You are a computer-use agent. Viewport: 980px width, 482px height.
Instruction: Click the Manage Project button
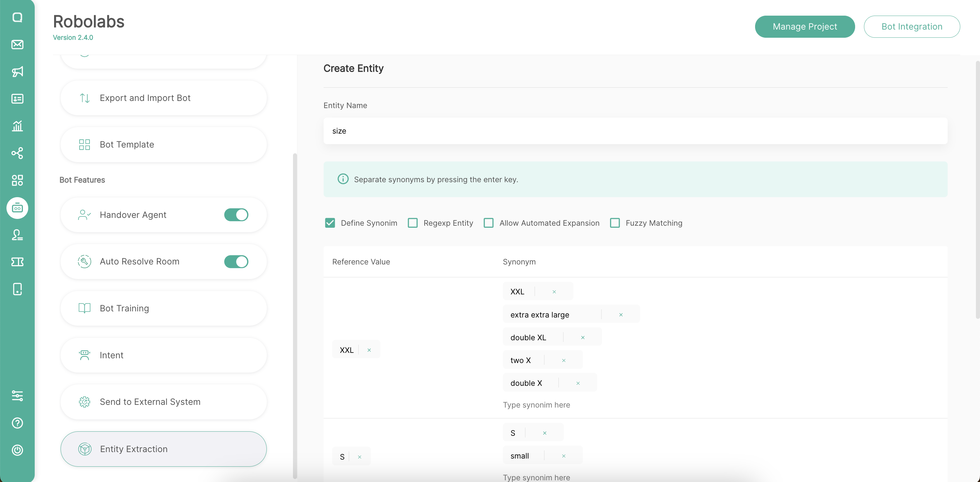[x=805, y=27]
